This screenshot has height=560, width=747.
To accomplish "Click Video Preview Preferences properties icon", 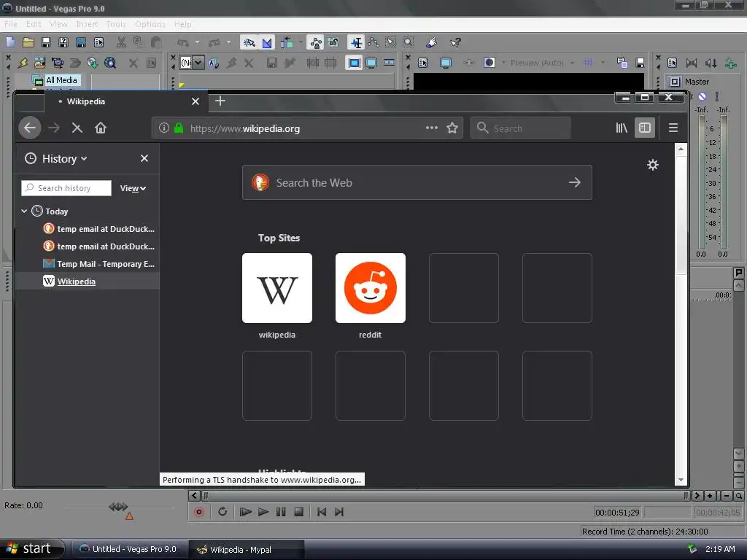I will (422, 63).
